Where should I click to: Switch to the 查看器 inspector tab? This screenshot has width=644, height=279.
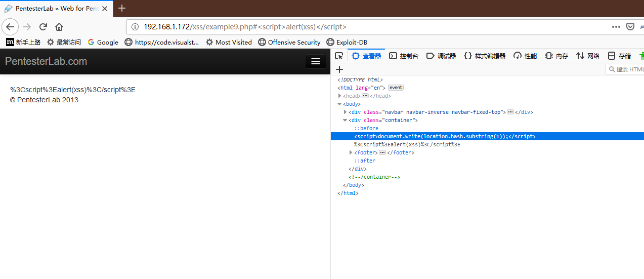[366, 56]
